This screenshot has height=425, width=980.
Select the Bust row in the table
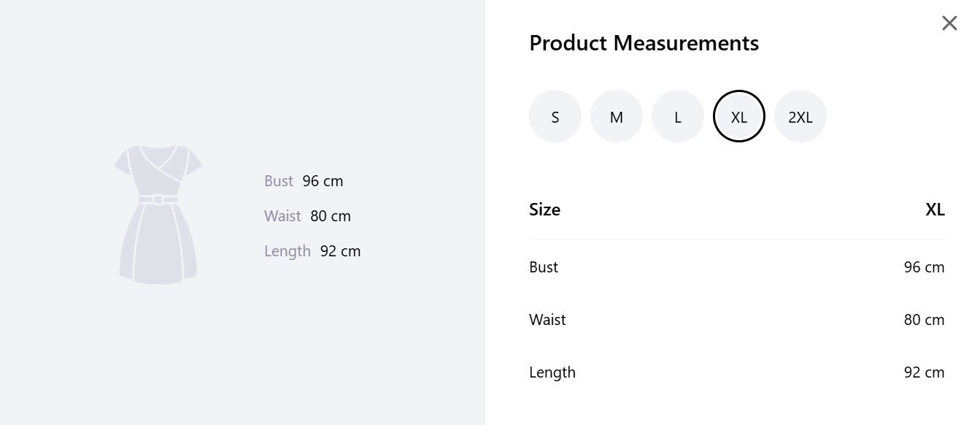pyautogui.click(x=737, y=267)
